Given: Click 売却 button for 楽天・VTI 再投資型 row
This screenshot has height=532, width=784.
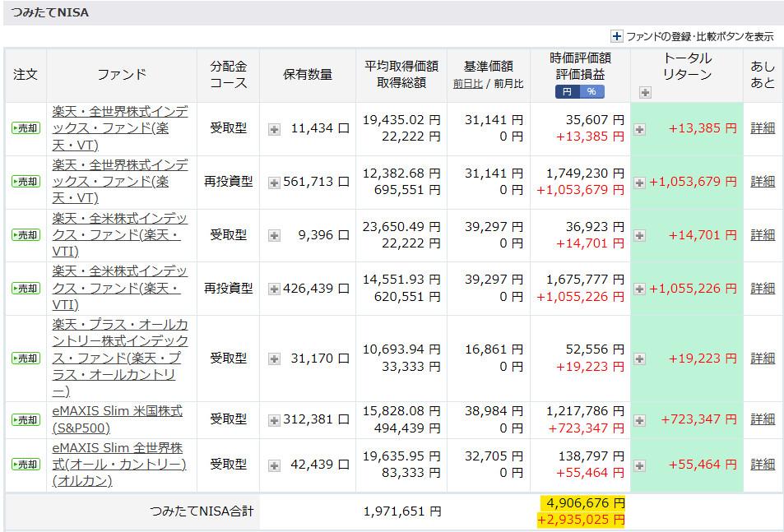Looking at the screenshot, I should tap(26, 289).
